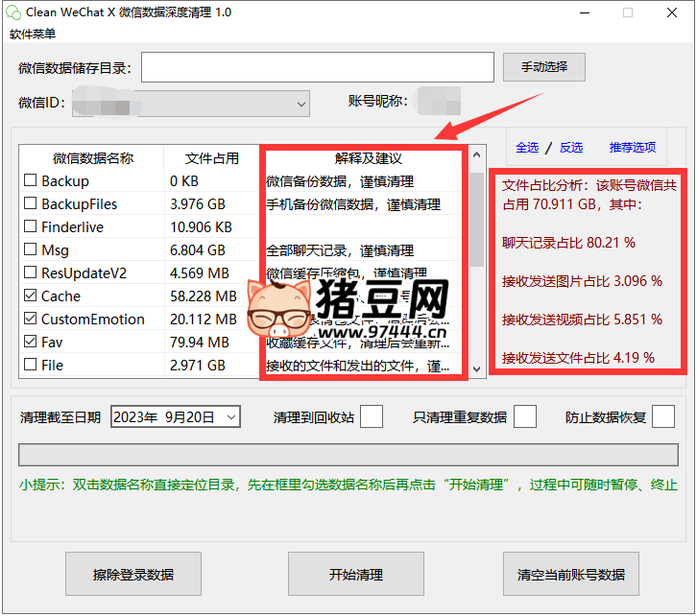Screen dimensions: 697x616
Task: Click the cleaning progress bar
Action: point(348,455)
